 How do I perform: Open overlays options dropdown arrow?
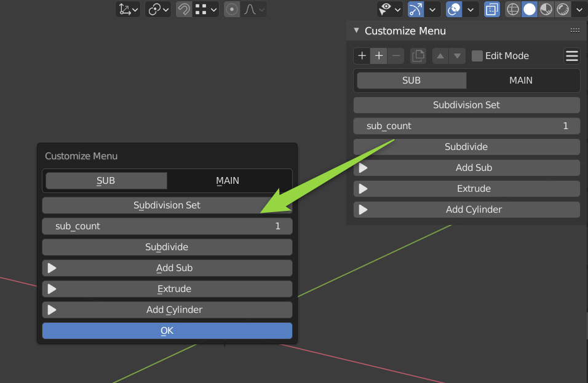click(x=471, y=9)
